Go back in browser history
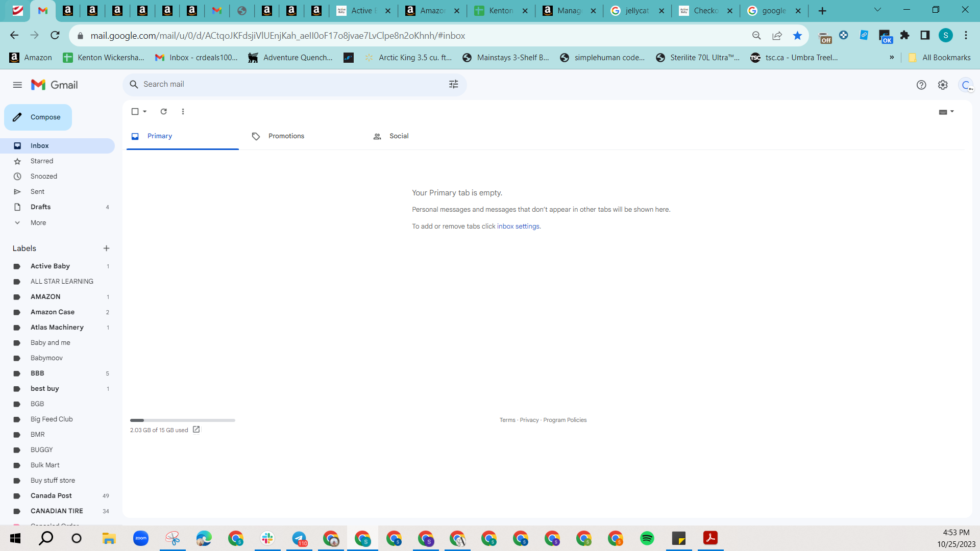Image resolution: width=980 pixels, height=551 pixels. tap(14, 35)
